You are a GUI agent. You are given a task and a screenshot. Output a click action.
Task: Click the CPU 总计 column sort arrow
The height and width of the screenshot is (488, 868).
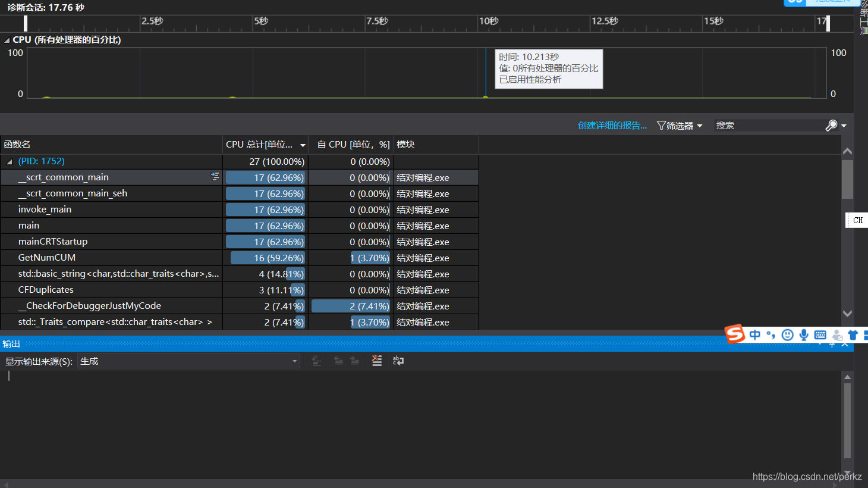[x=303, y=145]
